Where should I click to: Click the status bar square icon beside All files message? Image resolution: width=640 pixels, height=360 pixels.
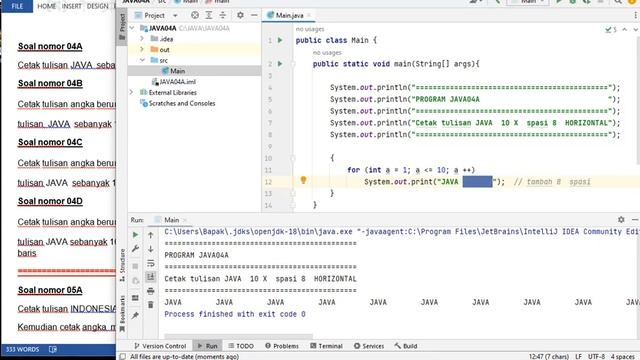(122, 356)
